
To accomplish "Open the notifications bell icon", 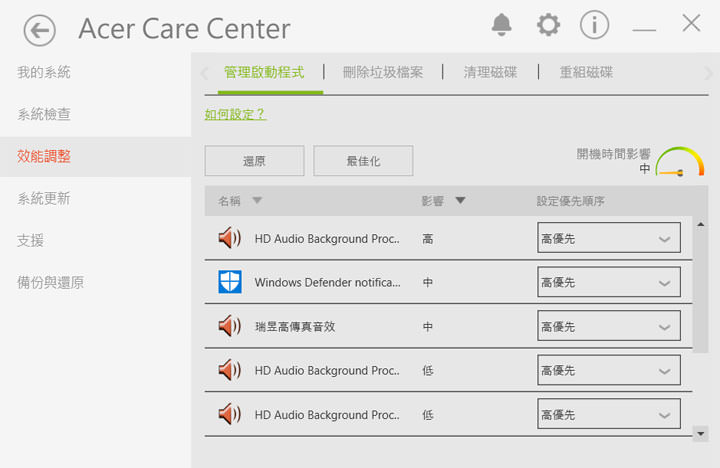I will point(501,25).
